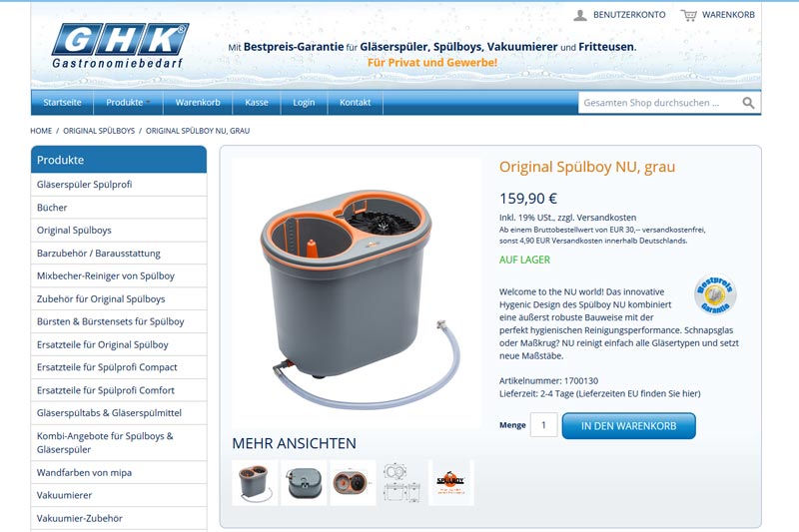Screen dimensions: 799x532
Task: View the top-view orange brush thumbnail
Action: coord(353,483)
